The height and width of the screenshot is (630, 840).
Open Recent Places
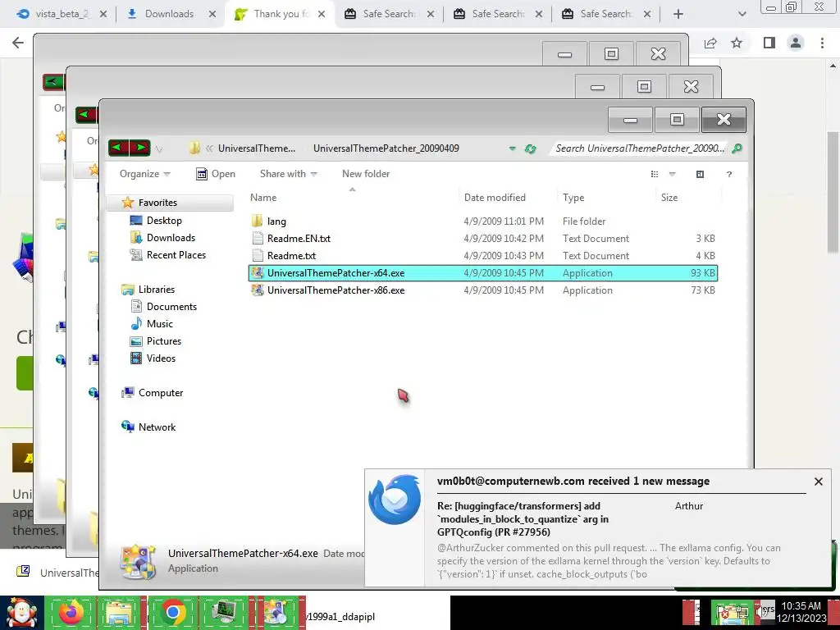(x=176, y=255)
